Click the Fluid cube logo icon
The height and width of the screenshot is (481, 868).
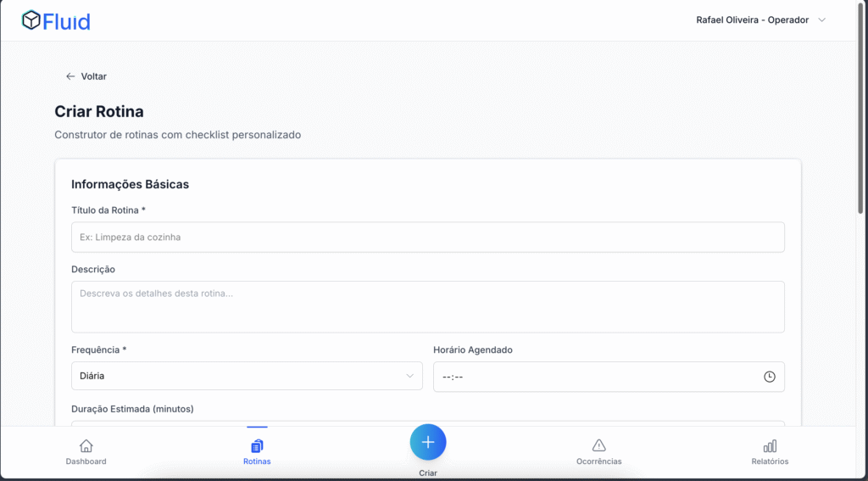[x=31, y=20]
